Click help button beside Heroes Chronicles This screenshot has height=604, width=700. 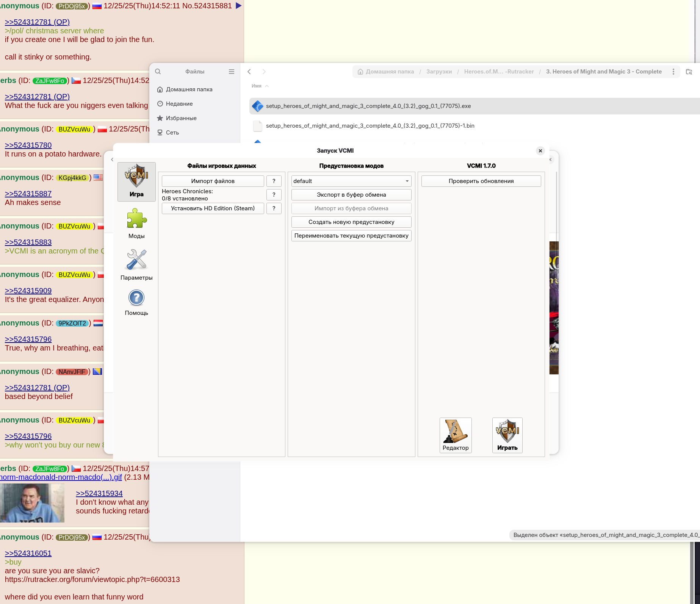point(274,195)
